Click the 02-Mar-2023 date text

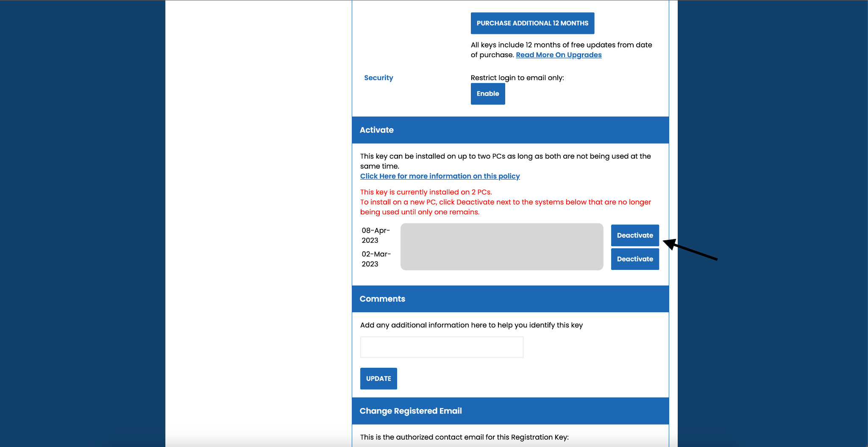click(x=376, y=259)
